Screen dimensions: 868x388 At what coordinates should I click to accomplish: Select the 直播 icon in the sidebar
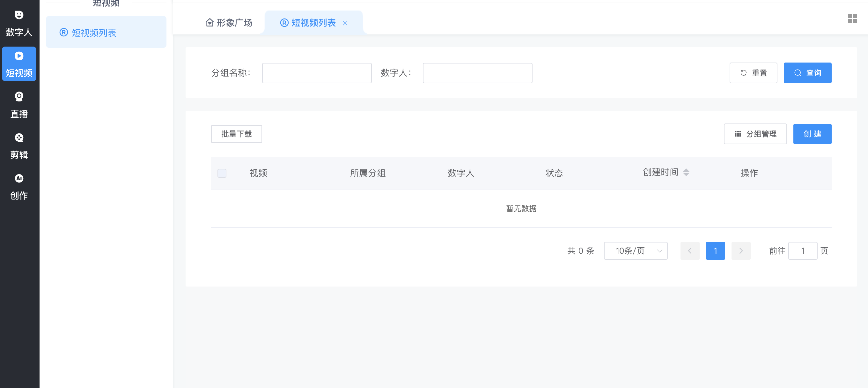coord(19,96)
